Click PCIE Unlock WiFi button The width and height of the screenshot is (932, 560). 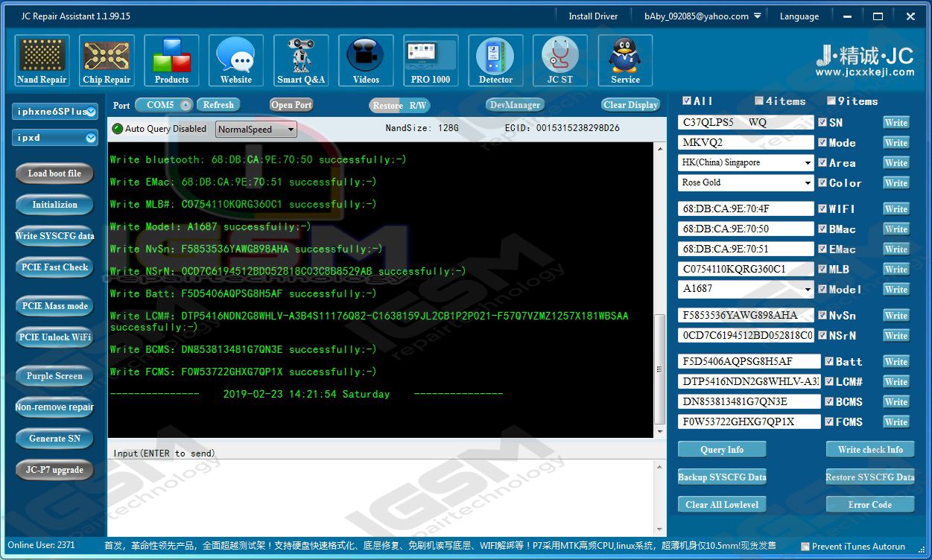point(54,337)
